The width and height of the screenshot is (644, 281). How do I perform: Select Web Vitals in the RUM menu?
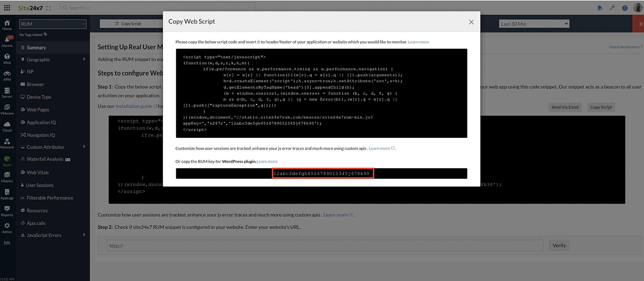tap(38, 173)
